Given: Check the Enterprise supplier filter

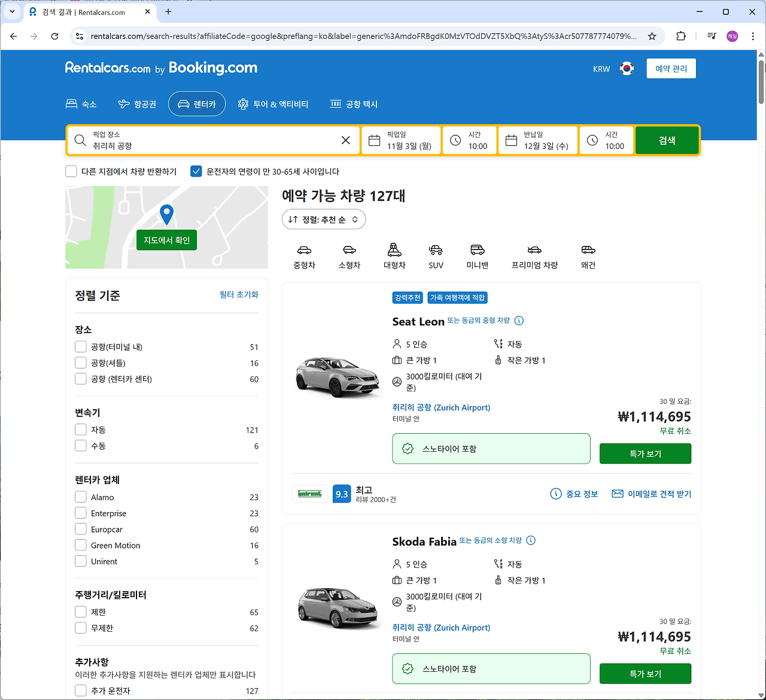Looking at the screenshot, I should coord(81,513).
